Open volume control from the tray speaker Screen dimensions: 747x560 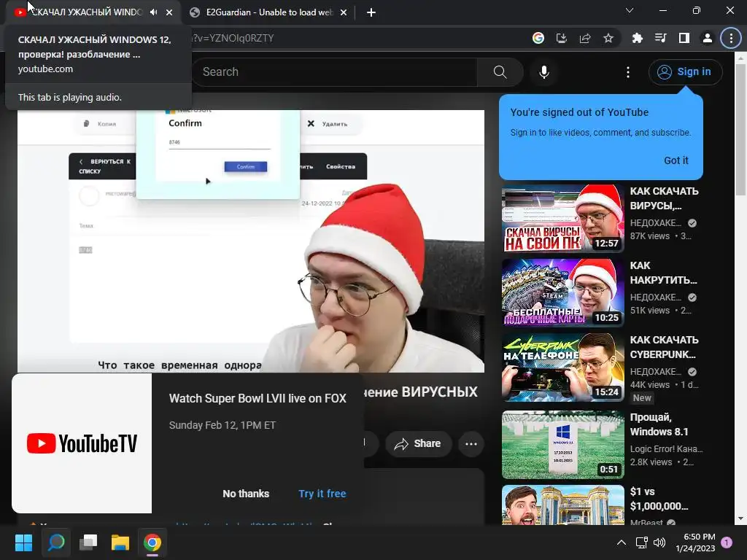[659, 542]
